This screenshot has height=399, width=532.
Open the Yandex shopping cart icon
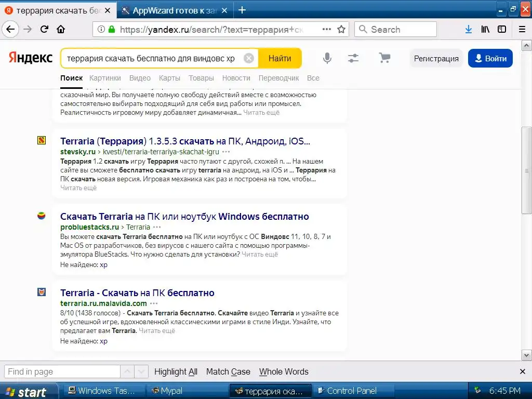(384, 58)
